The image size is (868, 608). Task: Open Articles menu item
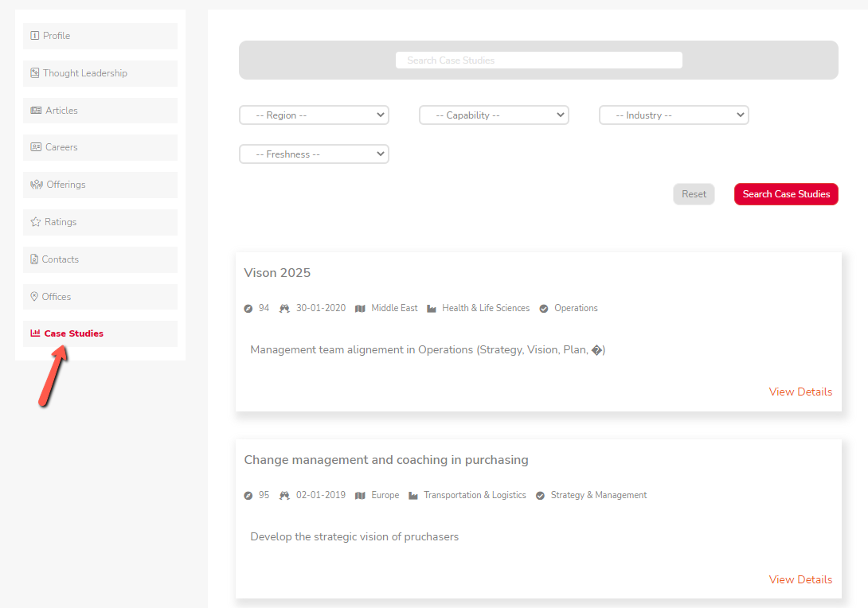[x=100, y=111]
